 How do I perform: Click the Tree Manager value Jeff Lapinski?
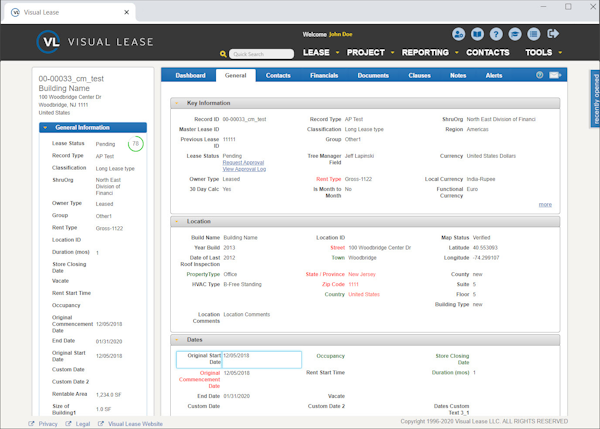pos(359,156)
